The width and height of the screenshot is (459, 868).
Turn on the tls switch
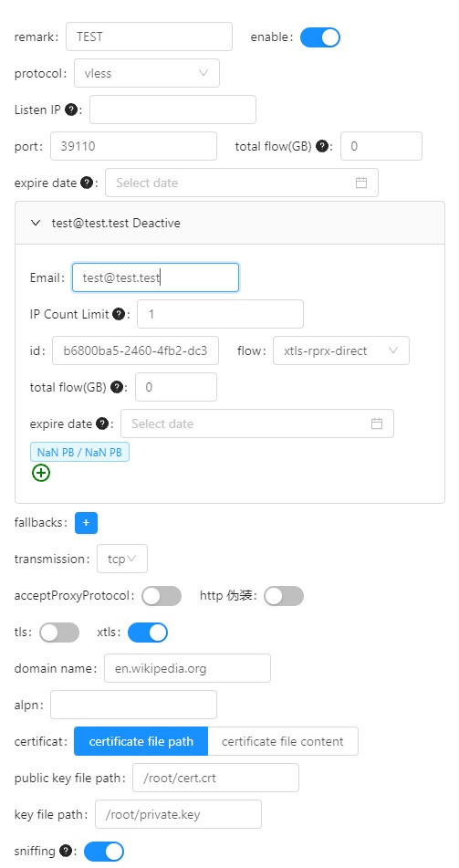59,633
